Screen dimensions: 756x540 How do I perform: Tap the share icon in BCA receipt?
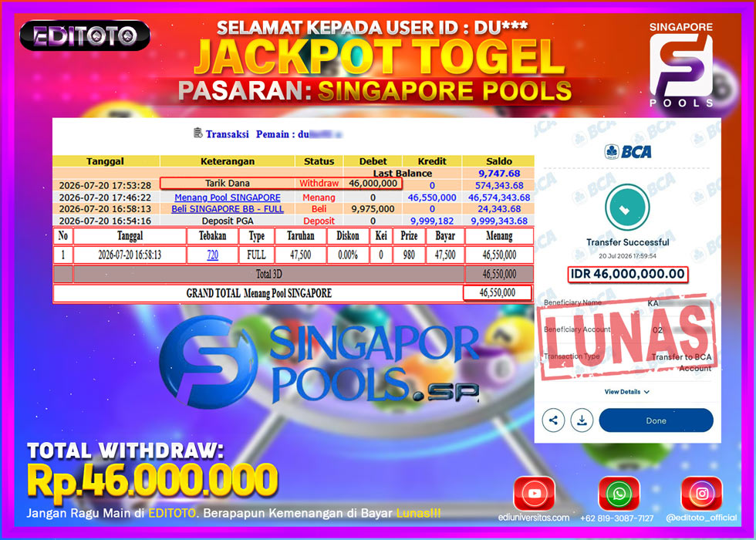553,420
